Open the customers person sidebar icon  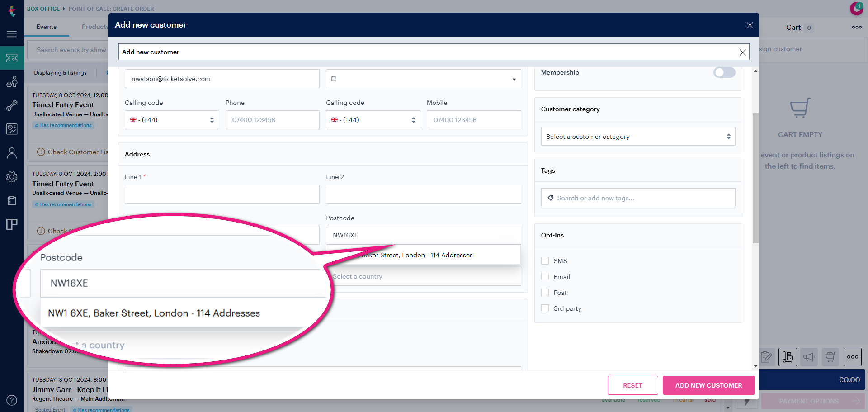[12, 153]
